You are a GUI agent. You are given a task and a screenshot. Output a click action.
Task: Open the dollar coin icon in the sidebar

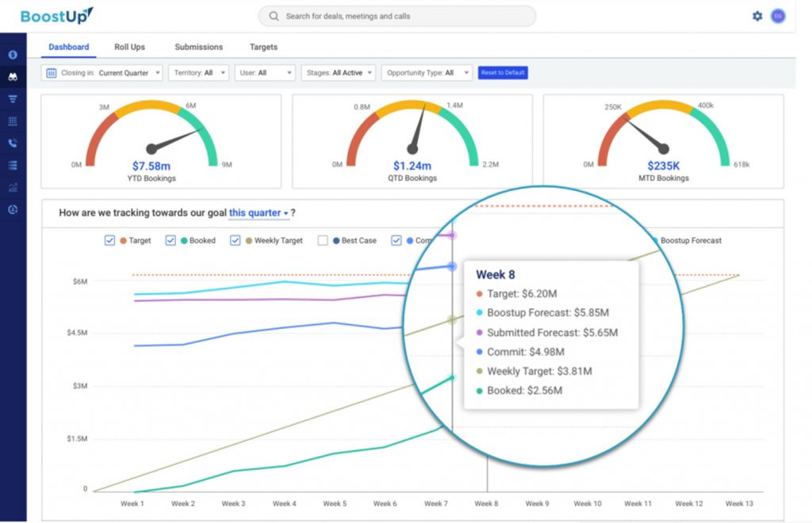tap(13, 55)
